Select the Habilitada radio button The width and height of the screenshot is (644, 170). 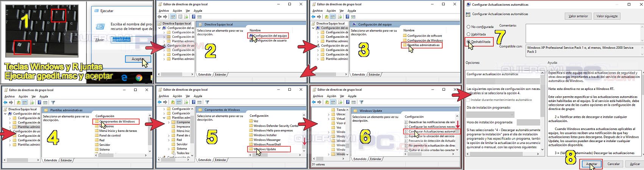click(469, 34)
